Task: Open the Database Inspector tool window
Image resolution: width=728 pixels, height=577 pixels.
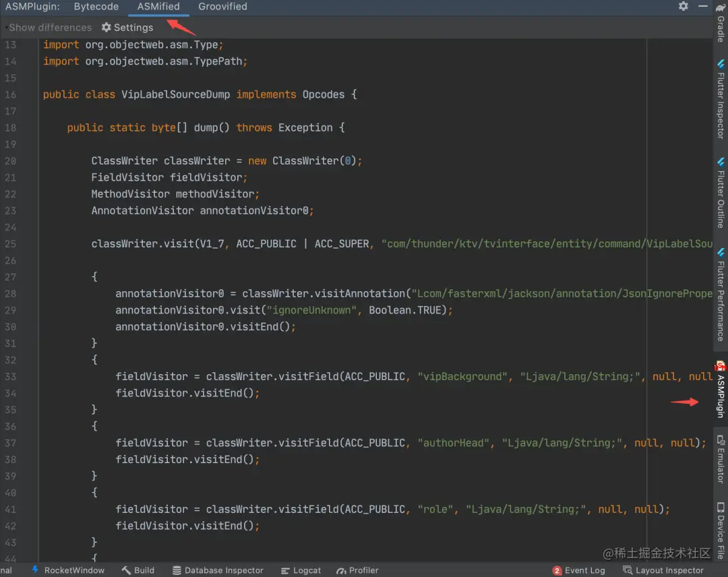Action: [x=218, y=570]
